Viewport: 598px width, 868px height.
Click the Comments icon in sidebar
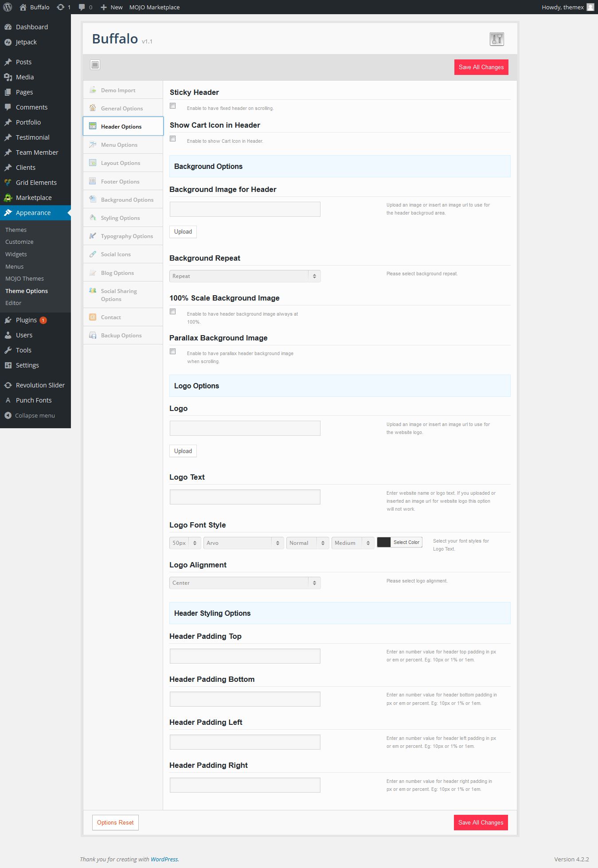(x=8, y=107)
